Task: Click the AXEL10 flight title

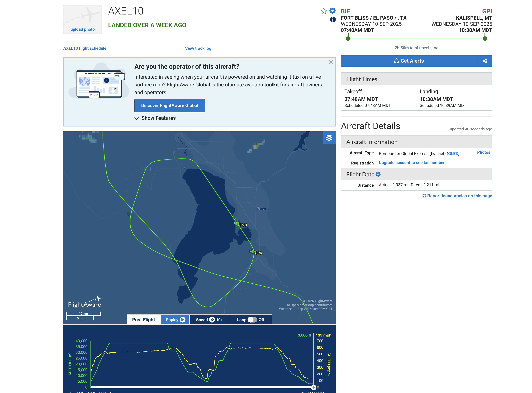Action: click(x=126, y=11)
